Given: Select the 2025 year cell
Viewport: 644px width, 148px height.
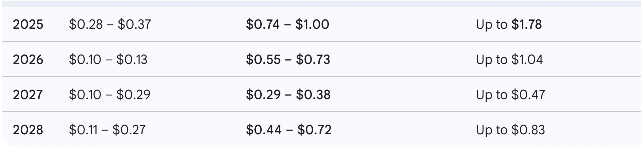Looking at the screenshot, I should point(28,24).
